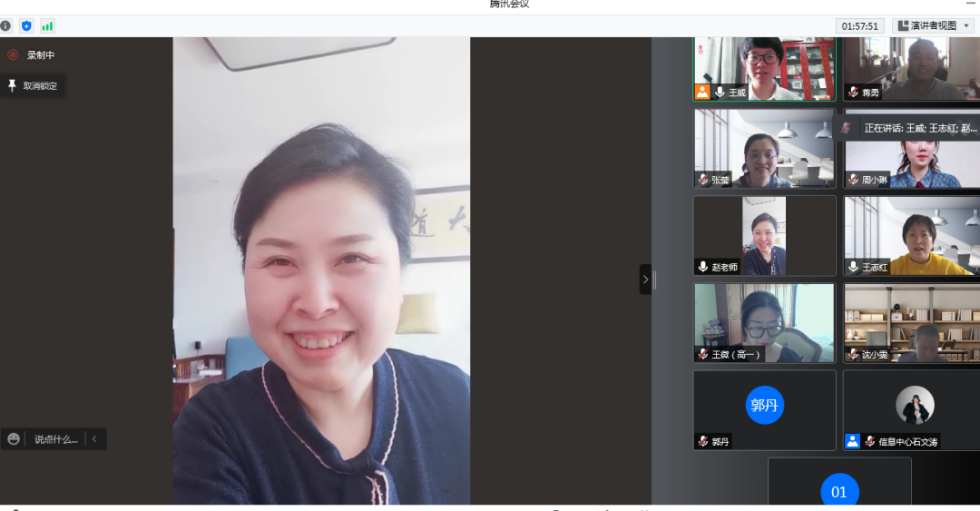Click the 信息中心石文涛 name label
Screen dimensions: 980x511
[908, 442]
